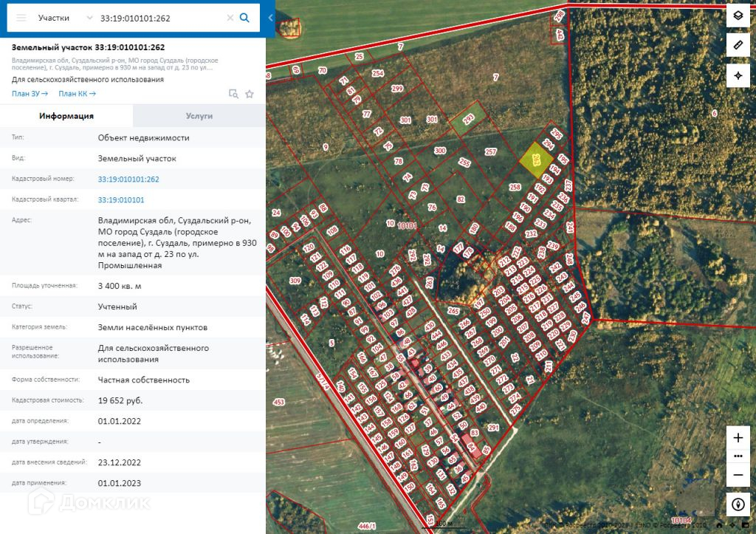Click the date 01.01.2023

[119, 483]
